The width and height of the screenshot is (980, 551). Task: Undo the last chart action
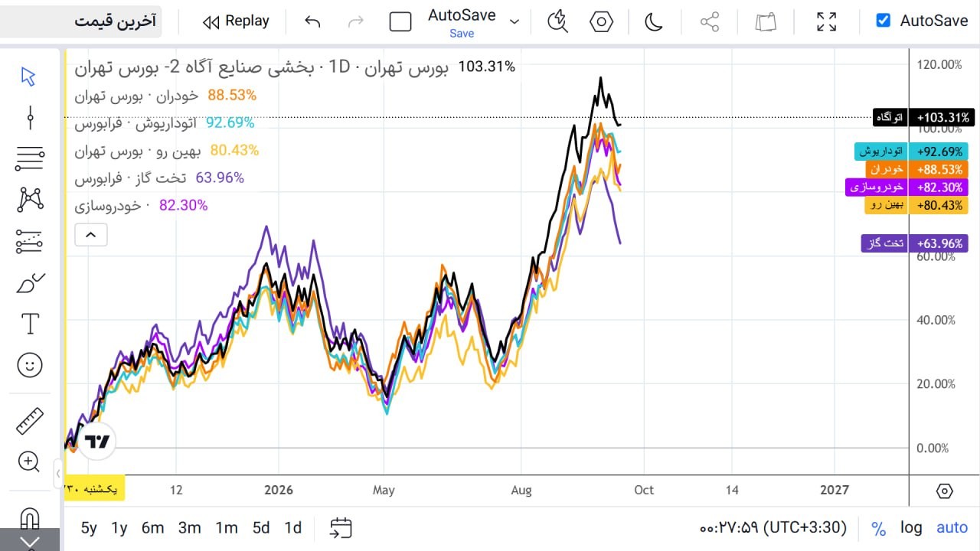(x=312, y=21)
